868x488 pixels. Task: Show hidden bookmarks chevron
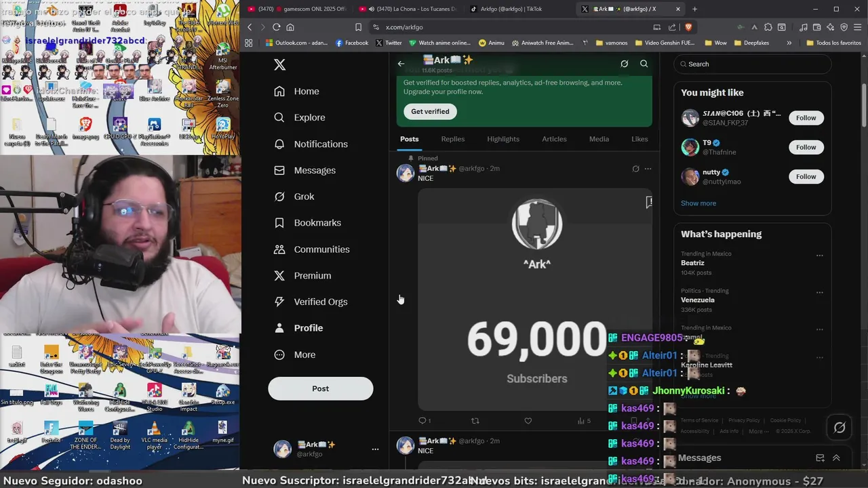tap(789, 43)
